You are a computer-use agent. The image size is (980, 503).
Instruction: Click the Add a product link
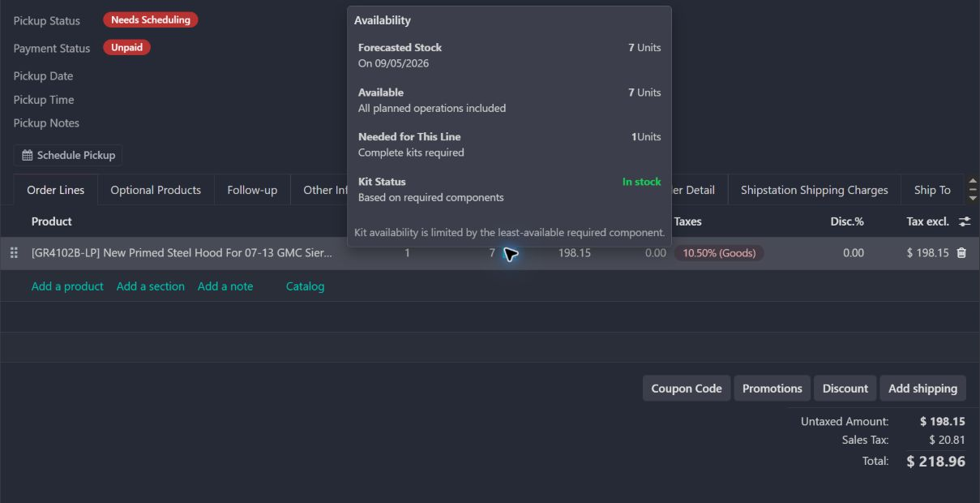[x=67, y=286]
